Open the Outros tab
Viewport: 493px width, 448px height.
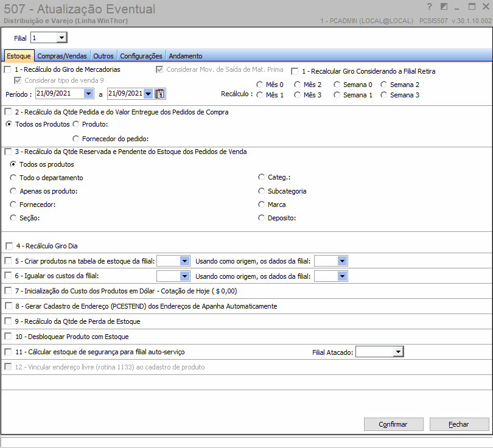[x=103, y=56]
